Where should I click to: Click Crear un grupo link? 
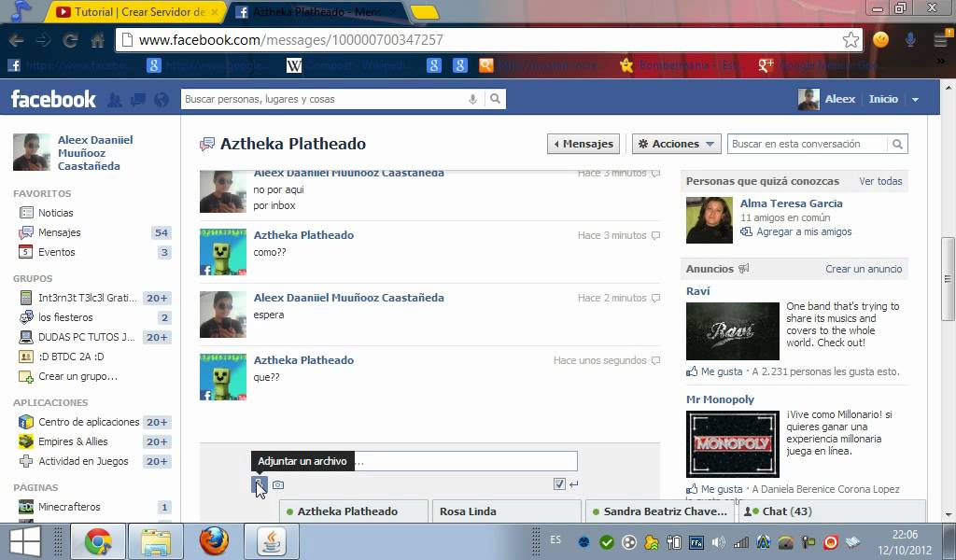click(x=77, y=376)
